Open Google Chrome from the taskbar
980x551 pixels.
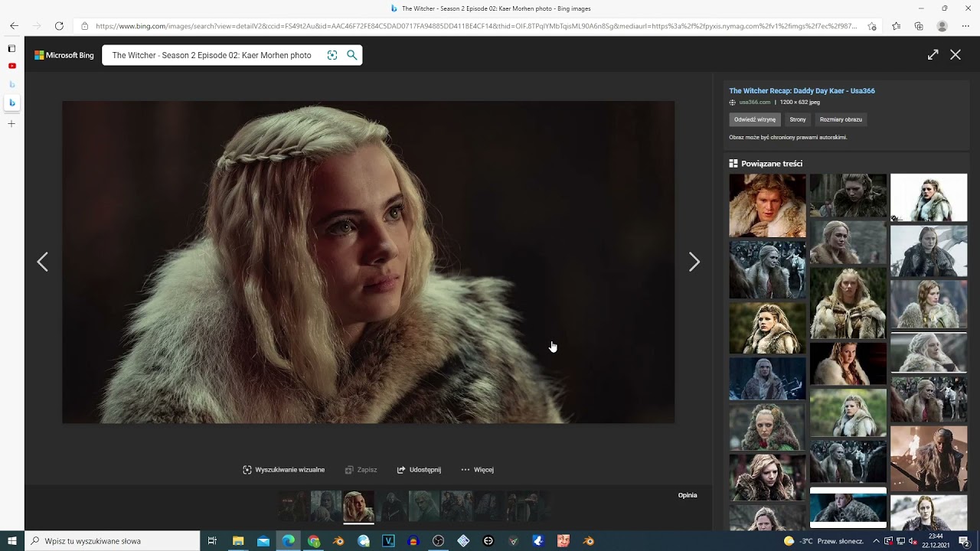(313, 541)
